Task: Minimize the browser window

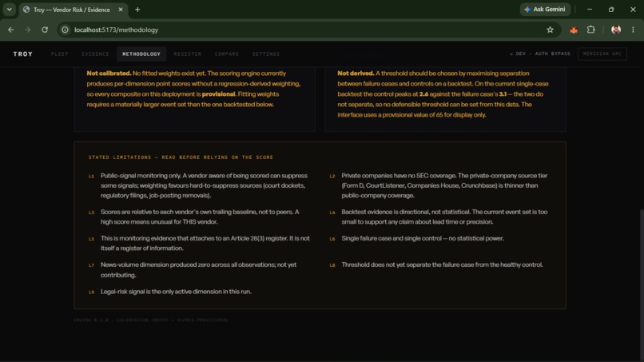Action: coord(590,9)
